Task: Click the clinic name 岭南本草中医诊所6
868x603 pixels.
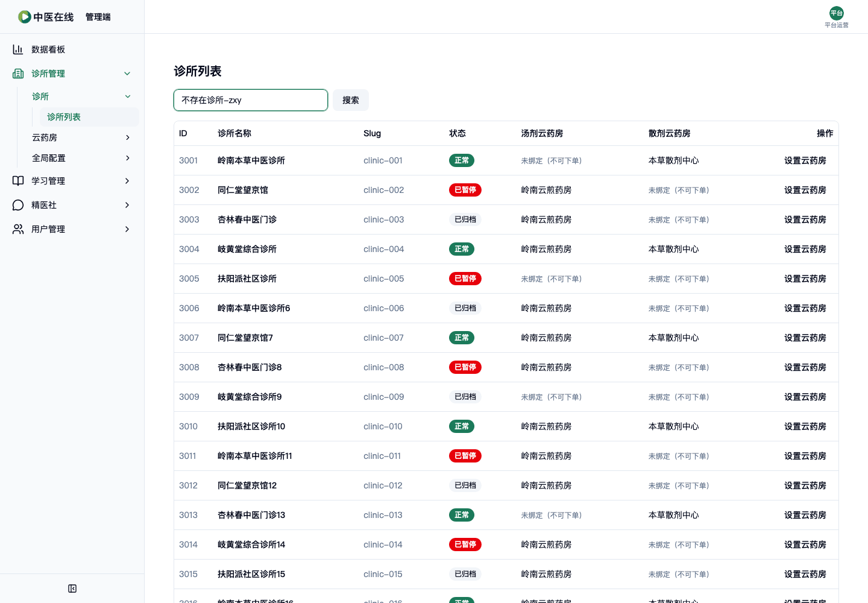Action: tap(254, 308)
